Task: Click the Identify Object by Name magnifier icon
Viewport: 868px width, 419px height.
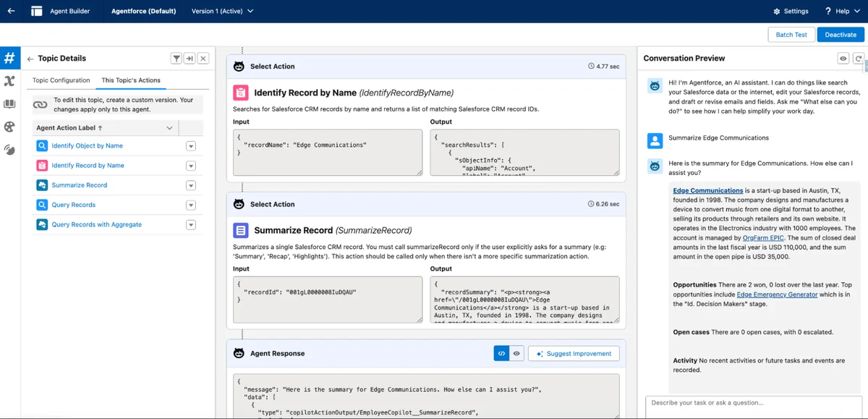Action: (42, 145)
